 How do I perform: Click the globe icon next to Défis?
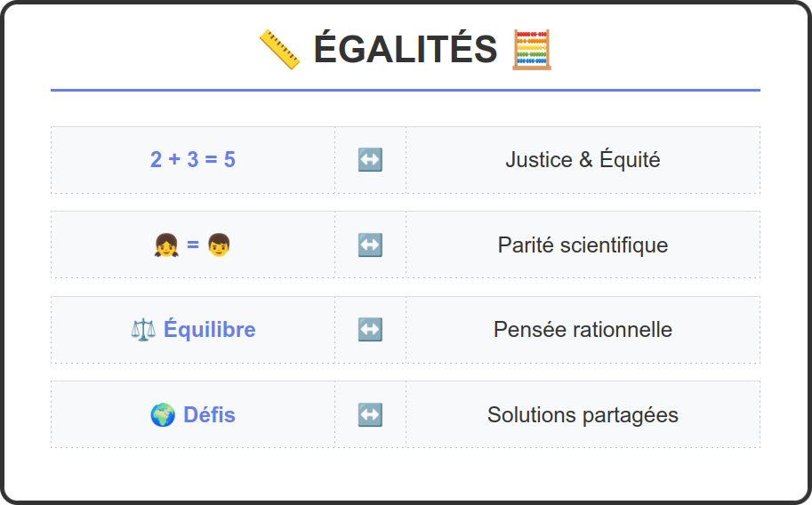pyautogui.click(x=163, y=415)
